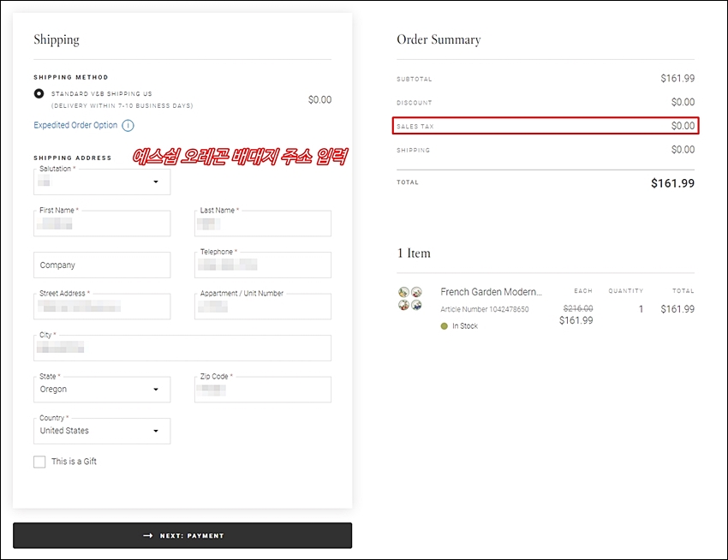The width and height of the screenshot is (728, 560).
Task: Click the Expedited Order Option info icon
Action: pyautogui.click(x=128, y=125)
